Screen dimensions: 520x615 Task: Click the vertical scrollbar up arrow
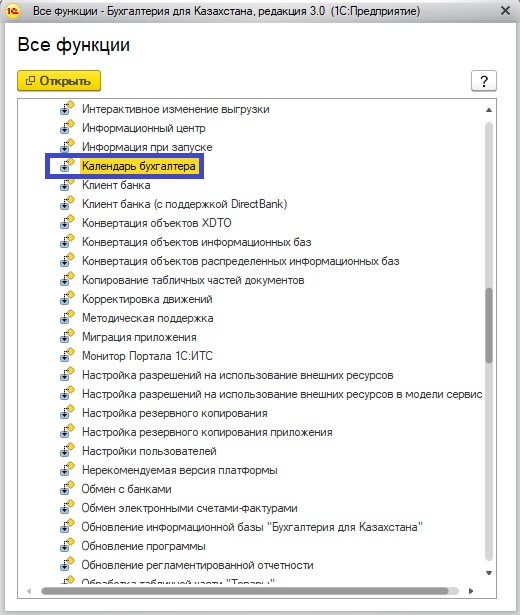click(489, 110)
